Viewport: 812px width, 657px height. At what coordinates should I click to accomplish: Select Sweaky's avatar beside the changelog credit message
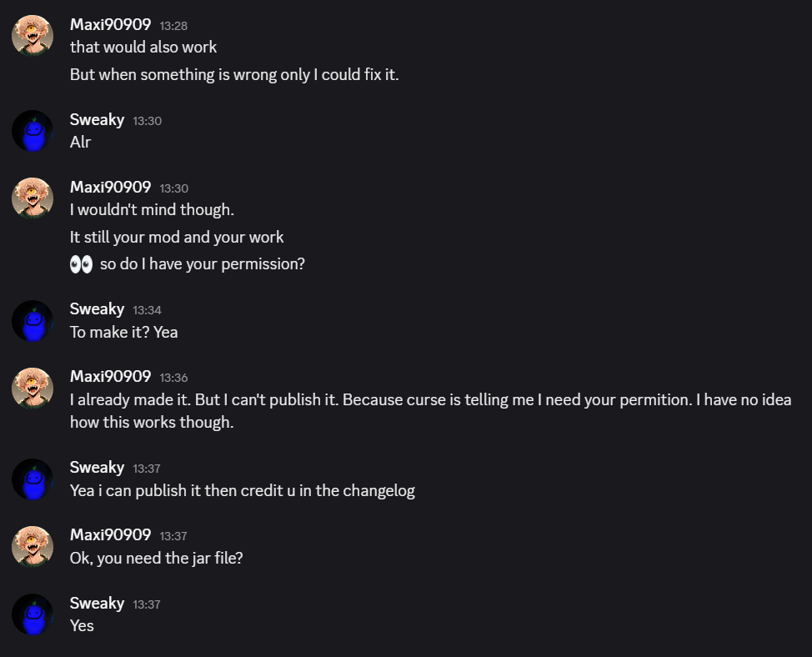[33, 479]
